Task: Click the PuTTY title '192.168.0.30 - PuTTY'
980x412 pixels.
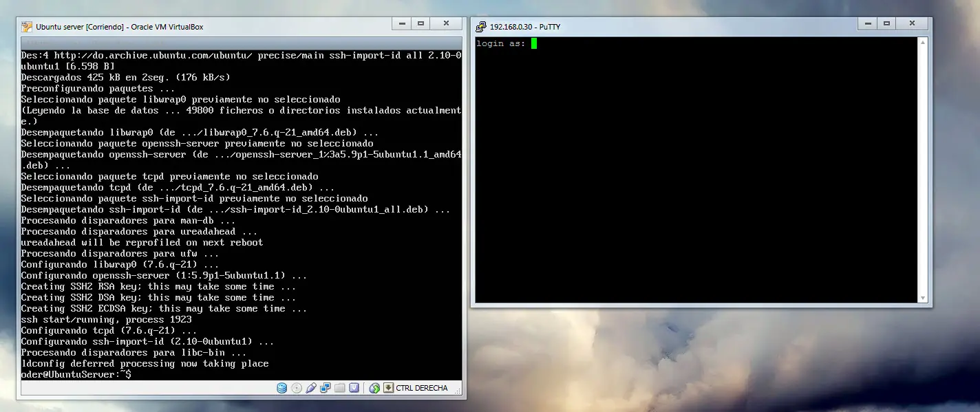Action: point(524,27)
